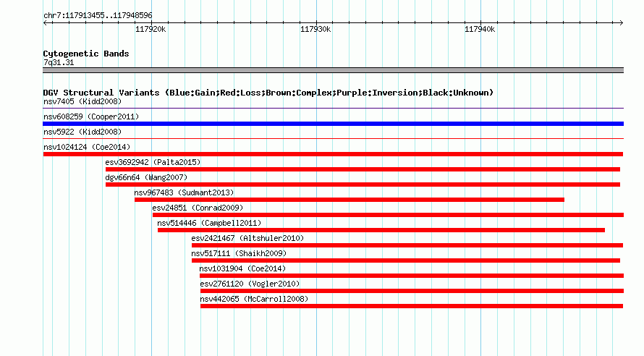
Task: Click the left arrow of the ruler
Action: (46, 23)
